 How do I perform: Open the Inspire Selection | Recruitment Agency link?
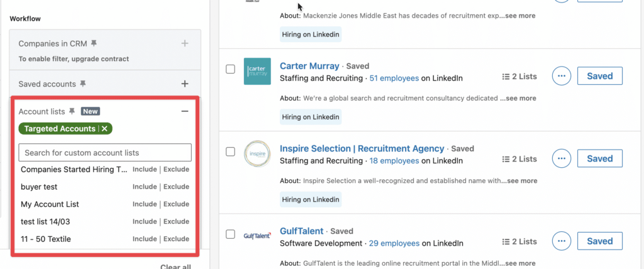(362, 148)
